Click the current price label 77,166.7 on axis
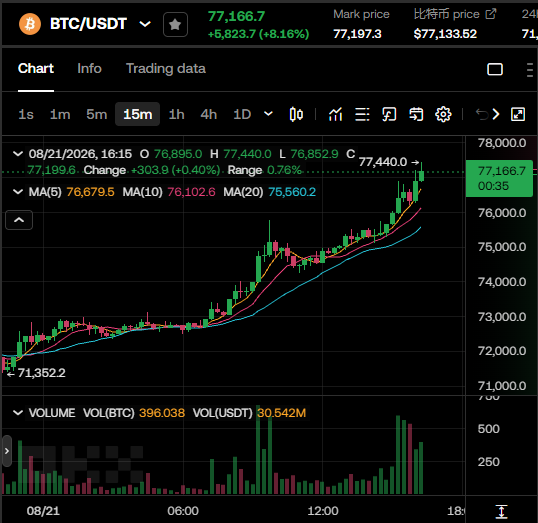The width and height of the screenshot is (538, 523). 499,178
